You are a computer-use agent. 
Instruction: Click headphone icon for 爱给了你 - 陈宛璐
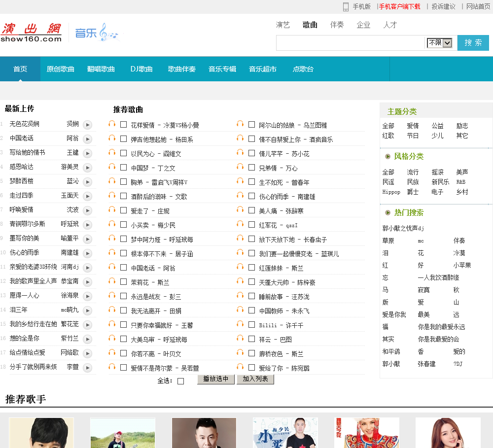(240, 367)
